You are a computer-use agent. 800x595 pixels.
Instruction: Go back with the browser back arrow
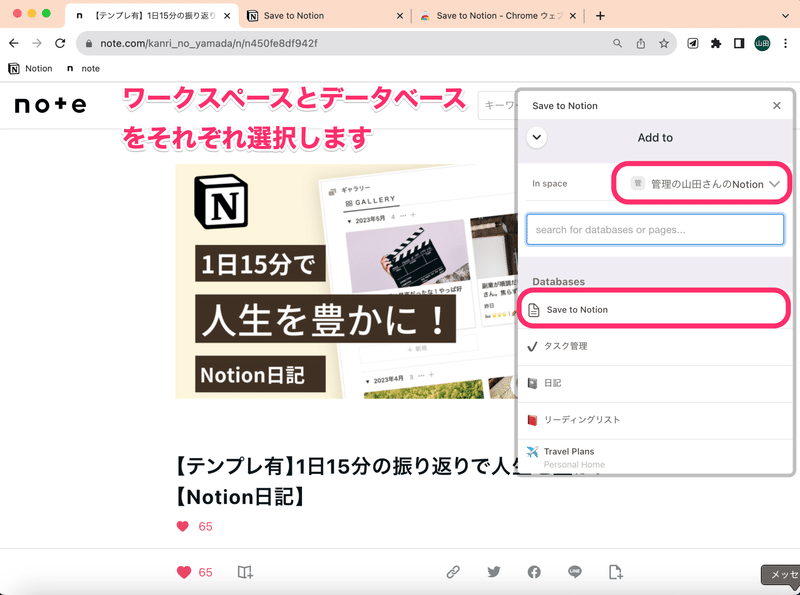(x=14, y=43)
